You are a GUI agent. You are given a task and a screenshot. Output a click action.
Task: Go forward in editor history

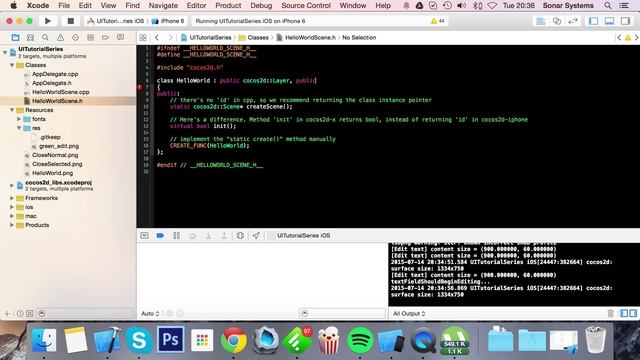click(x=170, y=38)
